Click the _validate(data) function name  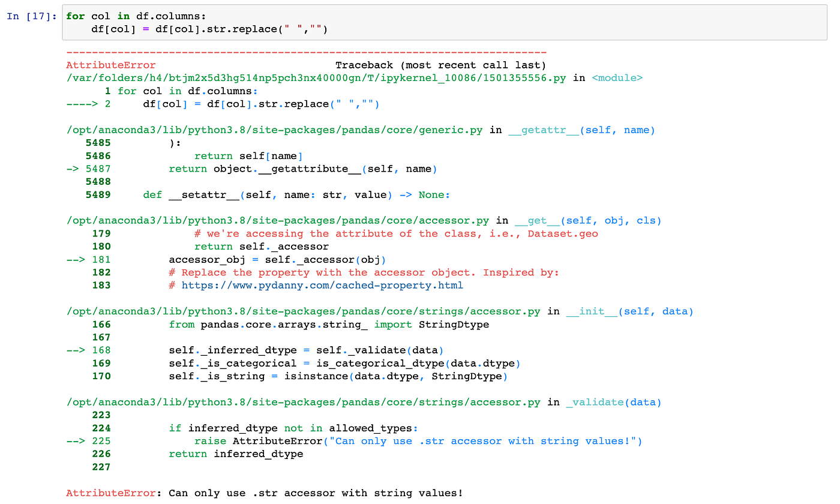click(614, 403)
